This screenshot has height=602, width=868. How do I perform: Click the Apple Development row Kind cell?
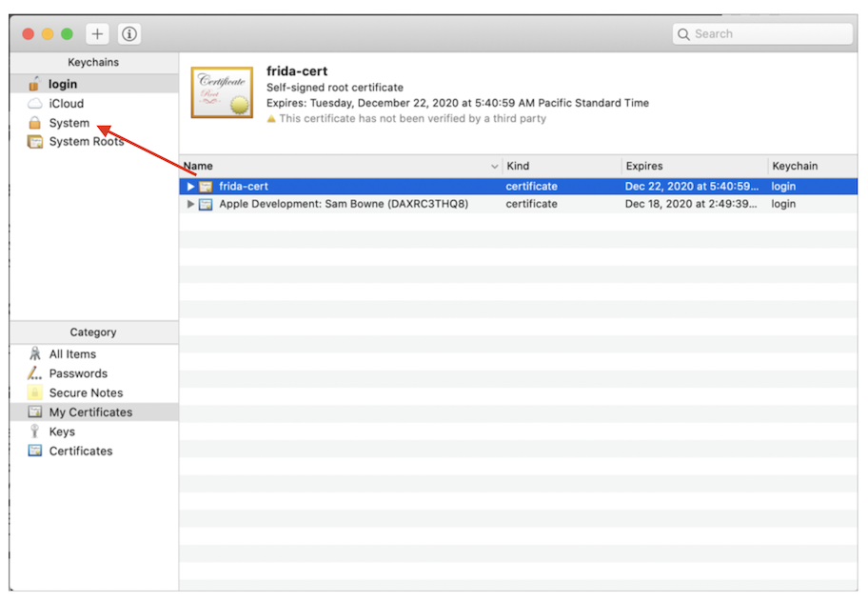point(531,204)
